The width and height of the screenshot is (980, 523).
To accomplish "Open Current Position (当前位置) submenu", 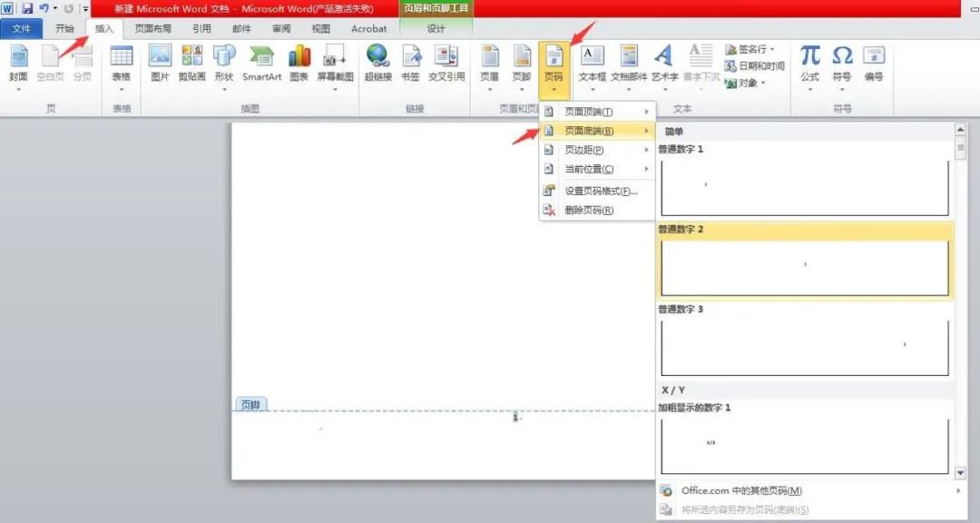I will coord(597,169).
